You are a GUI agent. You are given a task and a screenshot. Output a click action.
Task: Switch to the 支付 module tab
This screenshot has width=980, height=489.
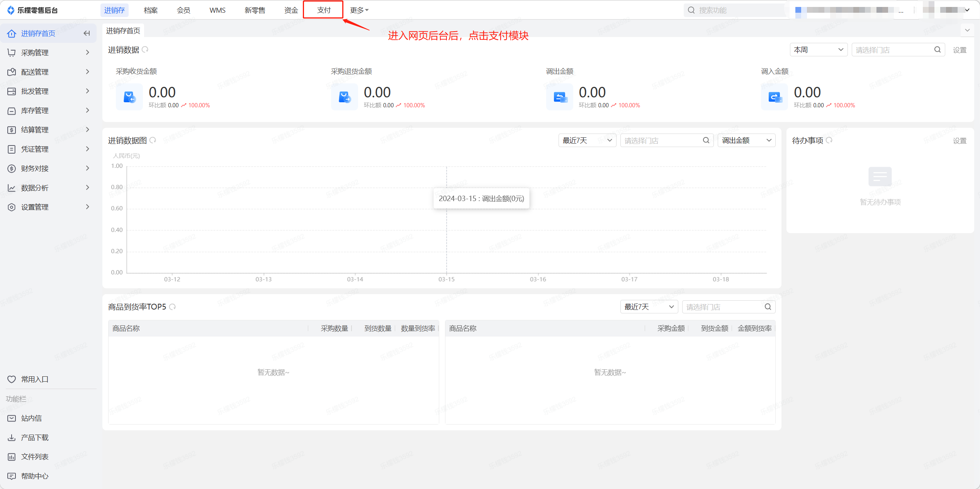323,10
